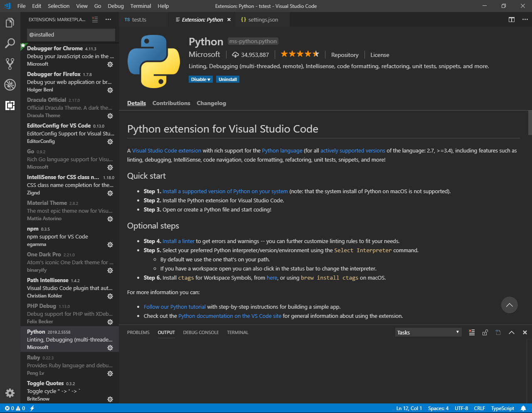Screen dimensions: 532x413
Task: Click the star rating of the extension
Action: coord(300,54)
